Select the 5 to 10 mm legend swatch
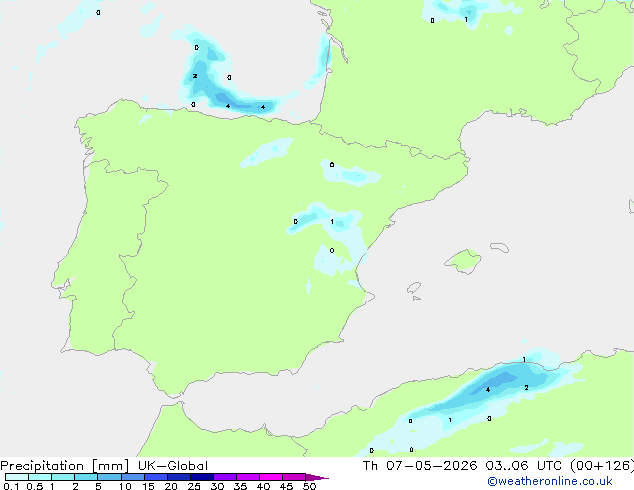The image size is (634, 490). (x=109, y=477)
